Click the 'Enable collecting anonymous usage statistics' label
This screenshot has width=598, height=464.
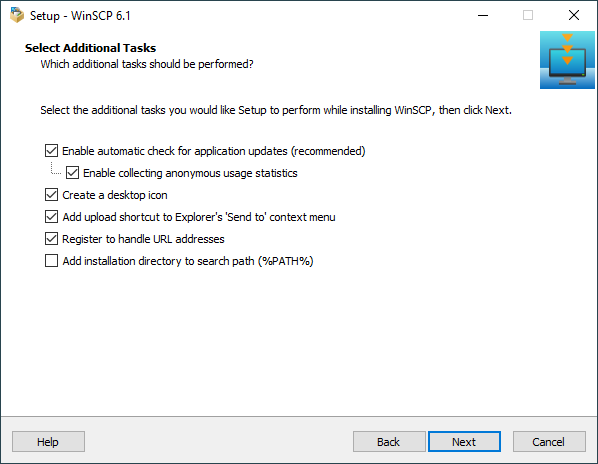coord(190,173)
